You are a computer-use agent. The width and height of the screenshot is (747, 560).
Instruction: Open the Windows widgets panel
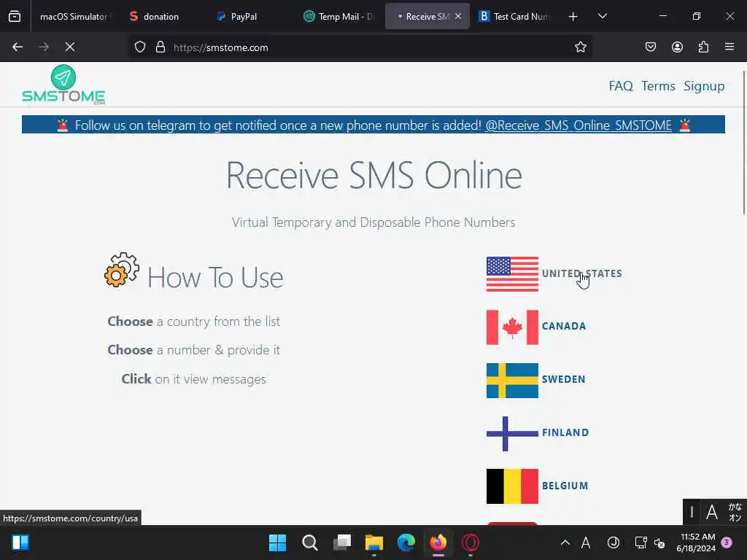click(x=20, y=542)
